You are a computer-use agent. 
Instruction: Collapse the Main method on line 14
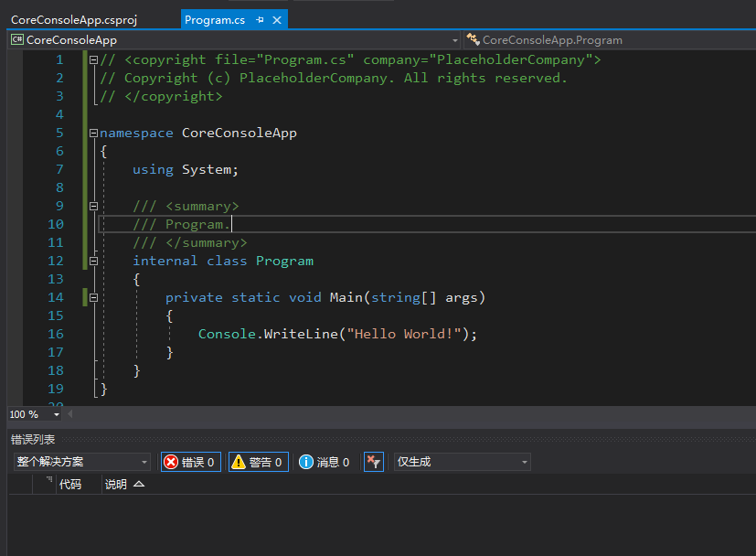93,297
